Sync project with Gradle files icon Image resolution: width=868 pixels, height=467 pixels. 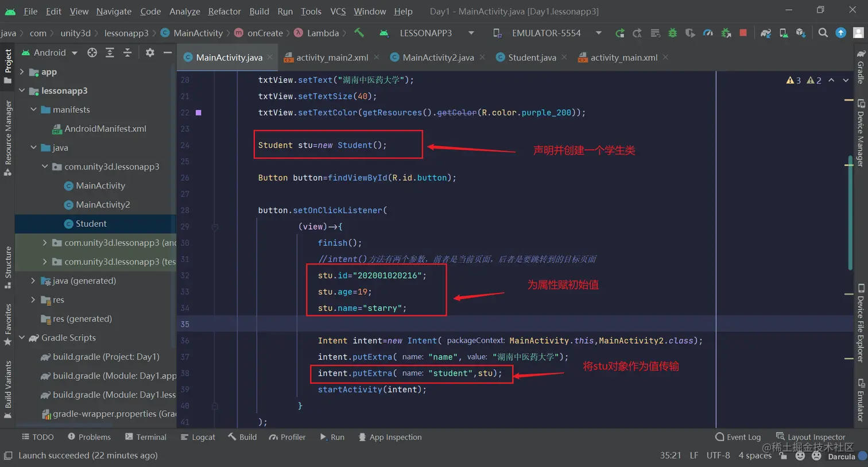tap(765, 33)
